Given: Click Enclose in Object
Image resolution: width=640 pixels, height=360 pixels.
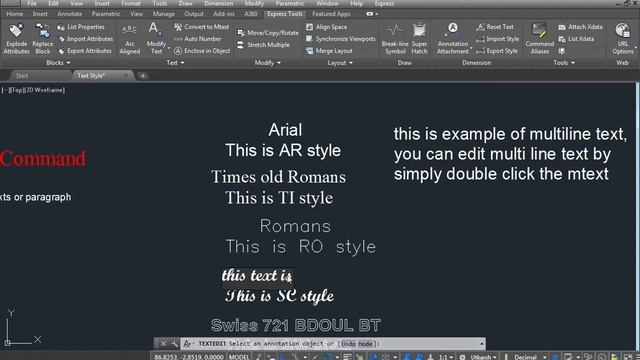Looking at the screenshot, I should point(202,51).
